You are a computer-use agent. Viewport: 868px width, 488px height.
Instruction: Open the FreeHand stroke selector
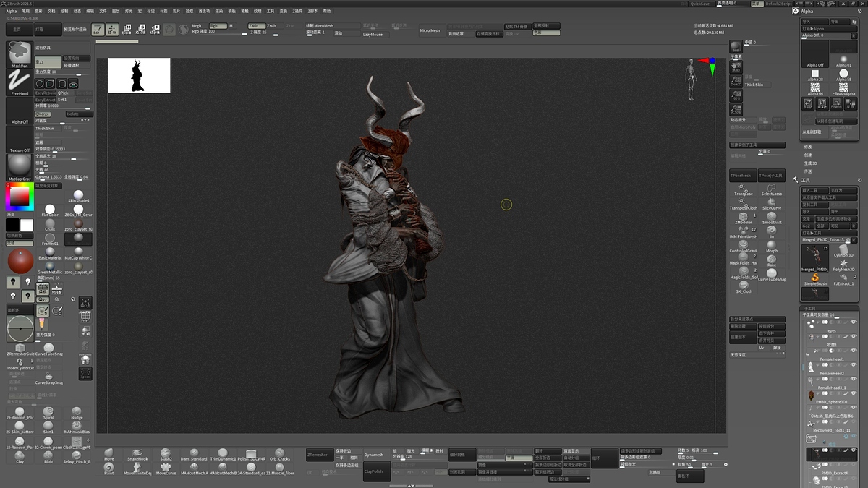[20, 82]
